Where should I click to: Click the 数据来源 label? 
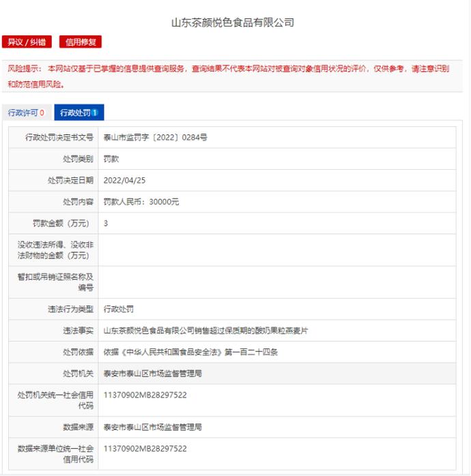pyautogui.click(x=78, y=427)
